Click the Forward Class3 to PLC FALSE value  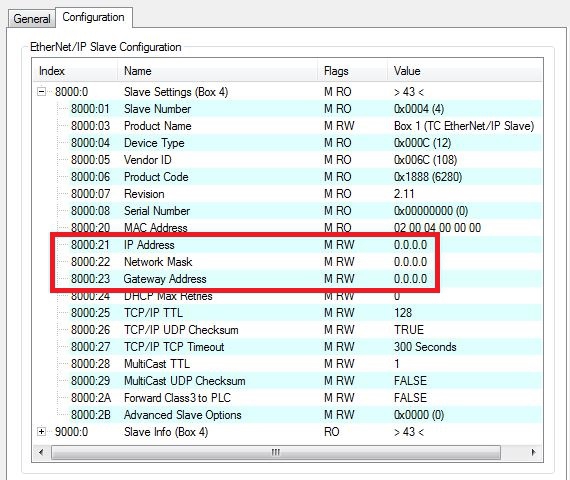(410, 398)
